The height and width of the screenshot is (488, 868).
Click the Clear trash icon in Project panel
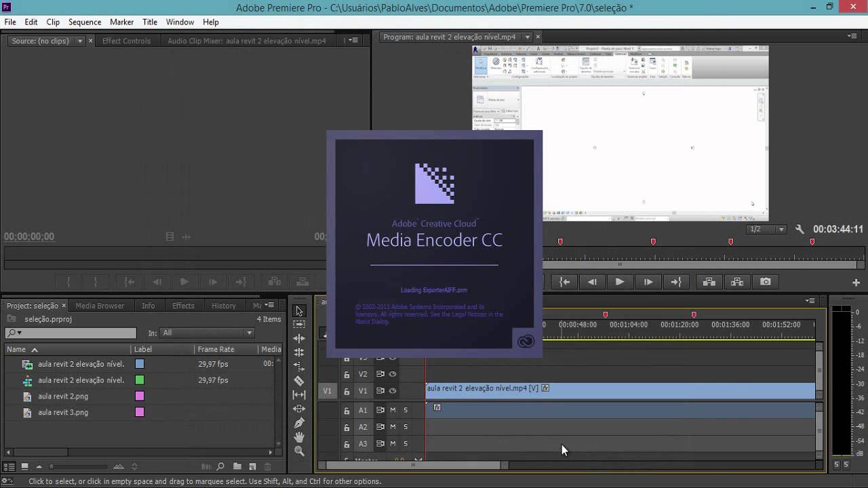pos(267,466)
